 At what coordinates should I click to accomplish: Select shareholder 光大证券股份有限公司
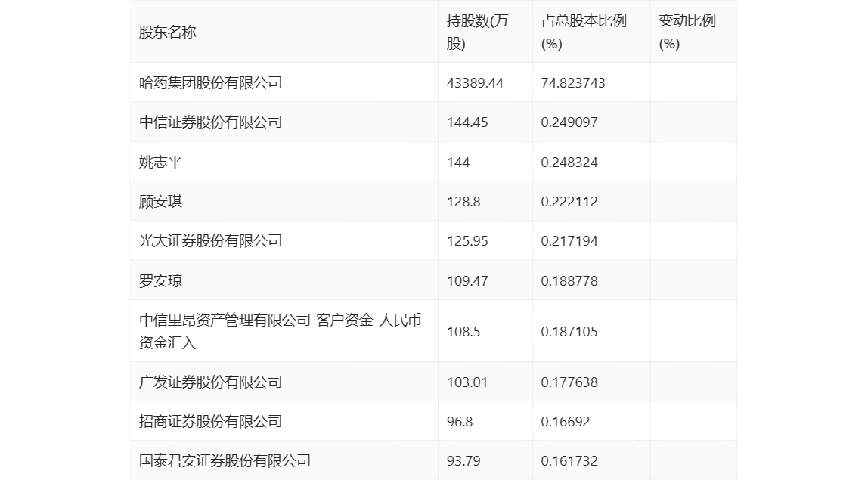coord(210,241)
